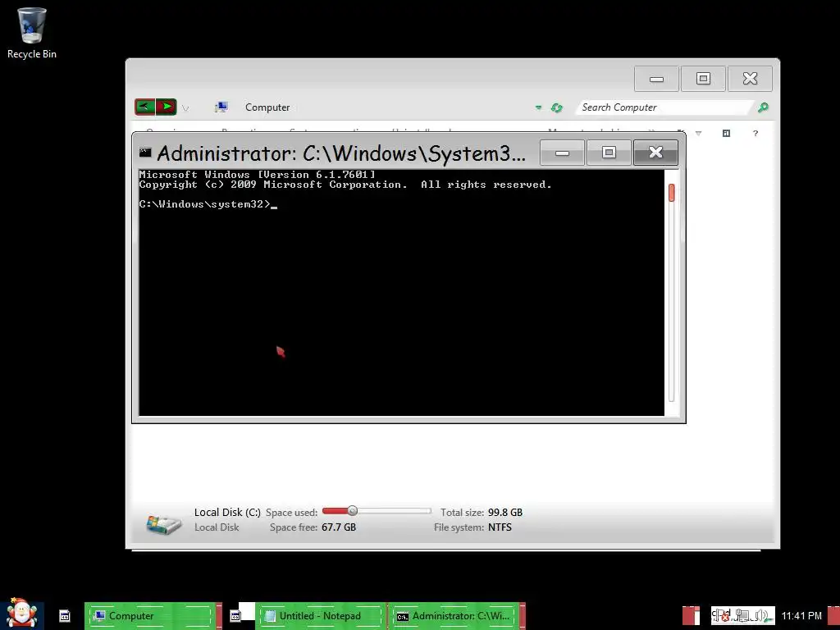Click the Computer icon in address bar
The height and width of the screenshot is (630, 840).
(221, 107)
